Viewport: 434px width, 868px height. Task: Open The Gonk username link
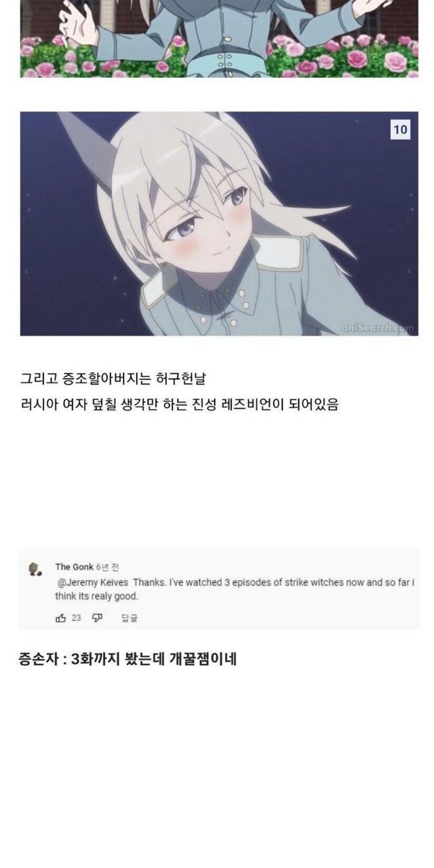[x=74, y=567]
